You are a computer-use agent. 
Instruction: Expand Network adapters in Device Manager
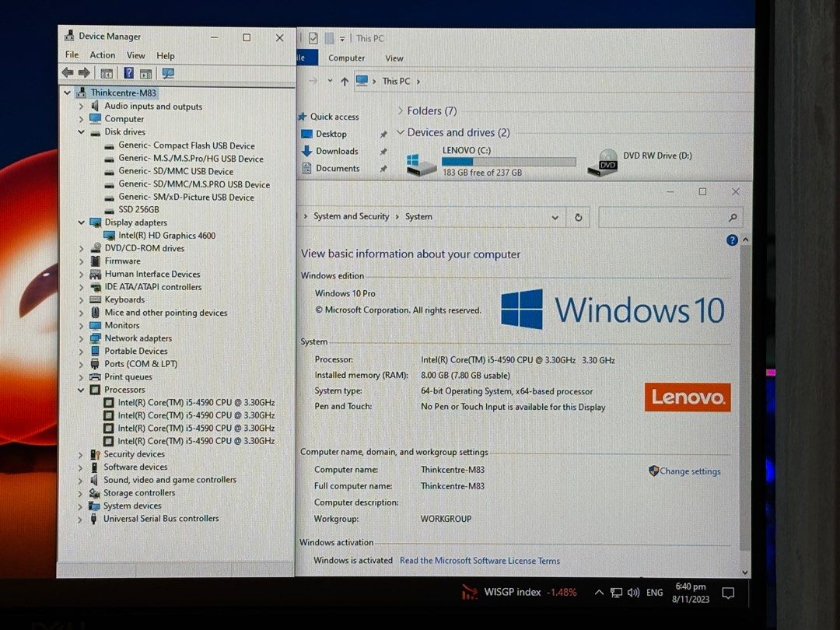[82, 338]
